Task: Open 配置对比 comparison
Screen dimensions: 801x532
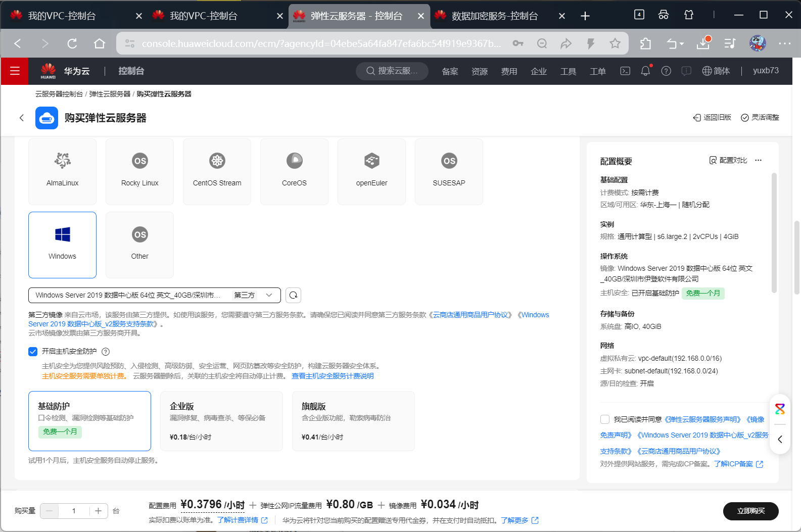Action: coord(728,160)
